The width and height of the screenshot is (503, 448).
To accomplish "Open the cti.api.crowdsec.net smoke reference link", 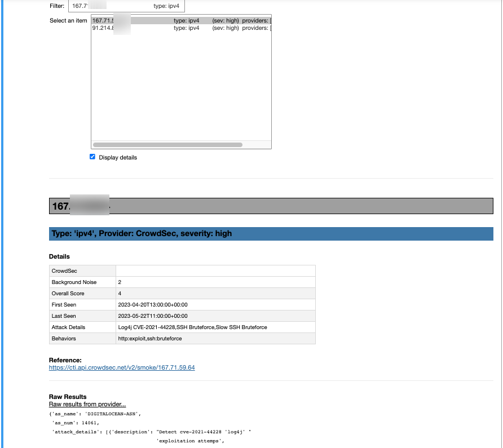I will [121, 367].
